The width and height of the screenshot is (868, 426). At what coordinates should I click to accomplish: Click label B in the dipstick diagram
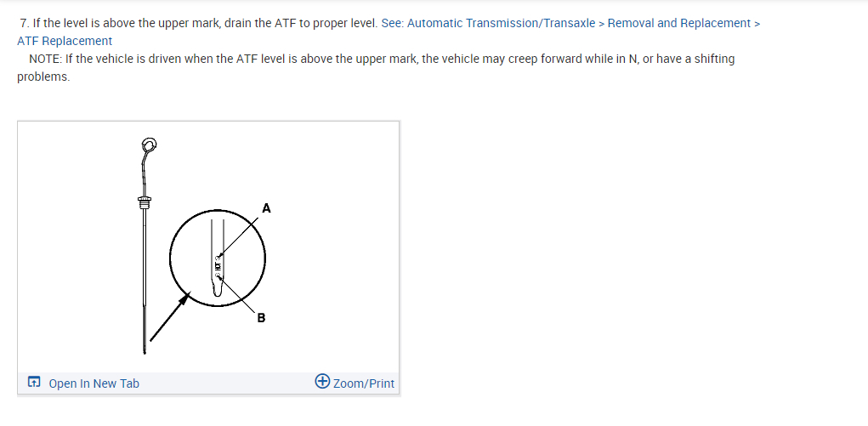[x=261, y=319]
